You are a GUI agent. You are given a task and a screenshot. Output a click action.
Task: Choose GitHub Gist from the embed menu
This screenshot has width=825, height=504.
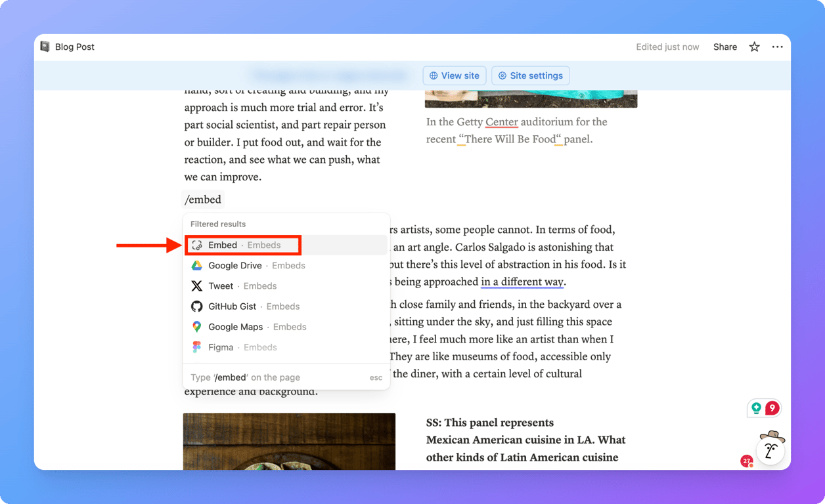(x=231, y=306)
